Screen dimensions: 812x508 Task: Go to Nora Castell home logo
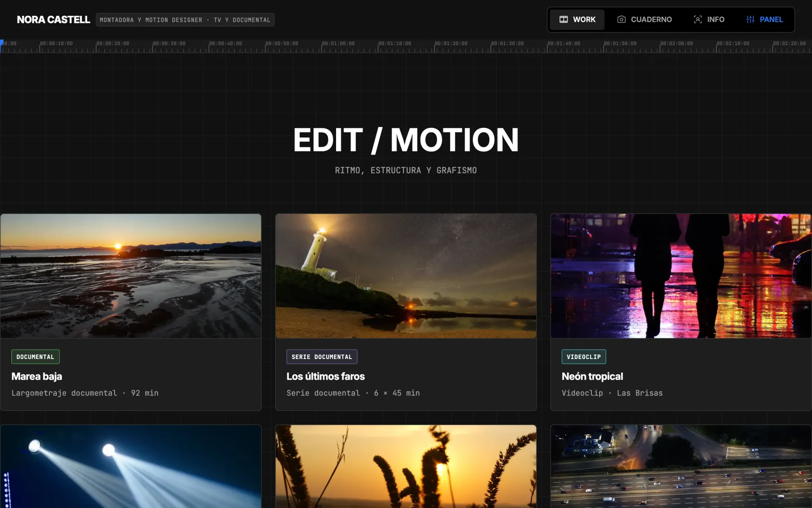[x=53, y=19]
